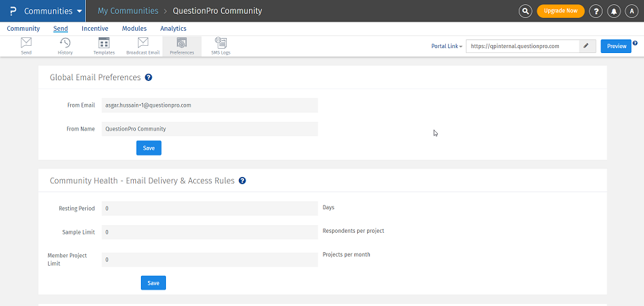Open the History clock icon
Screen dimensions: 644x306
(64, 44)
